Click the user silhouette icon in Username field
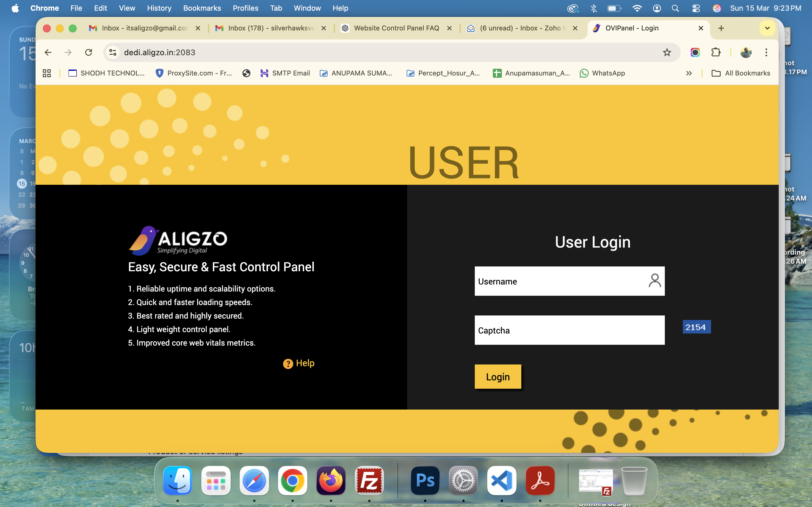Viewport: 812px width, 507px height. (654, 281)
